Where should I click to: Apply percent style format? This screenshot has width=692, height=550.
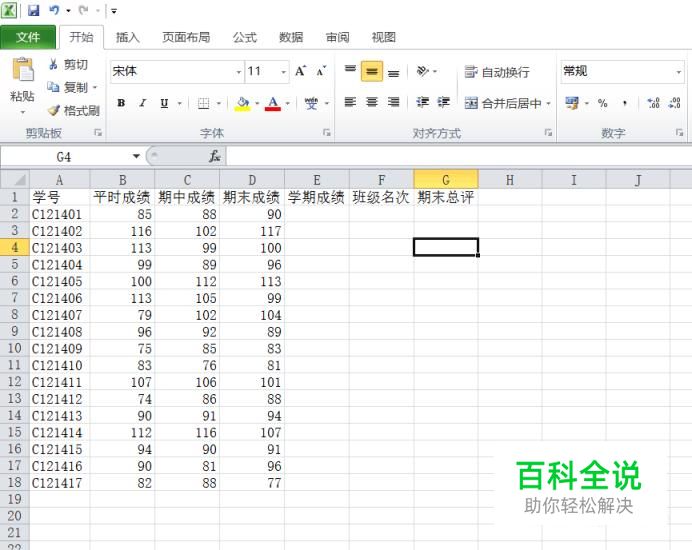click(x=602, y=103)
